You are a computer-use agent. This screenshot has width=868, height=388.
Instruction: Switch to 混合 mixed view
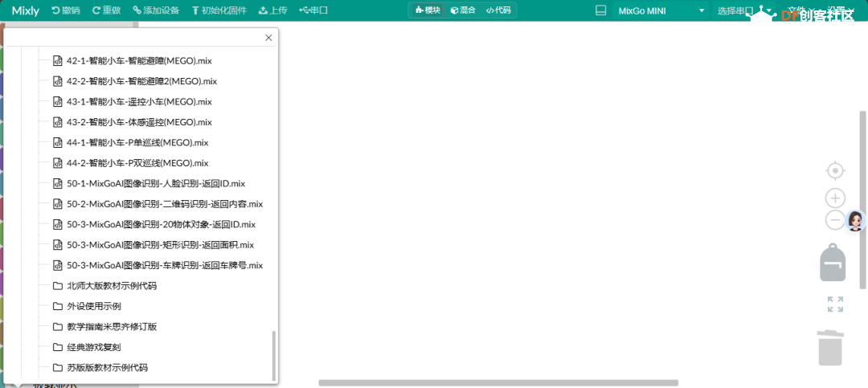pyautogui.click(x=463, y=10)
